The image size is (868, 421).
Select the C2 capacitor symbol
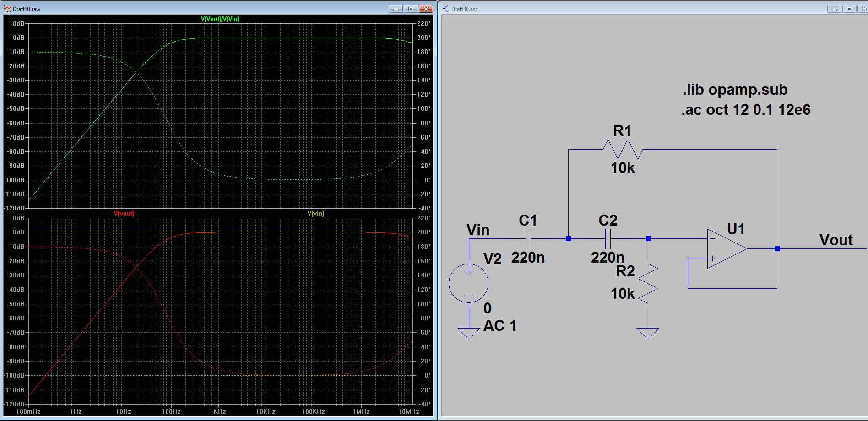608,238
